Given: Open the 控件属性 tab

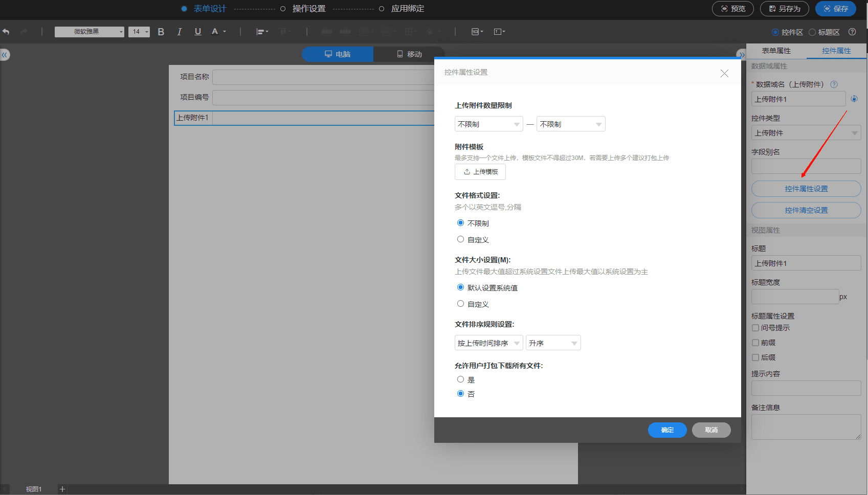Looking at the screenshot, I should tap(836, 51).
